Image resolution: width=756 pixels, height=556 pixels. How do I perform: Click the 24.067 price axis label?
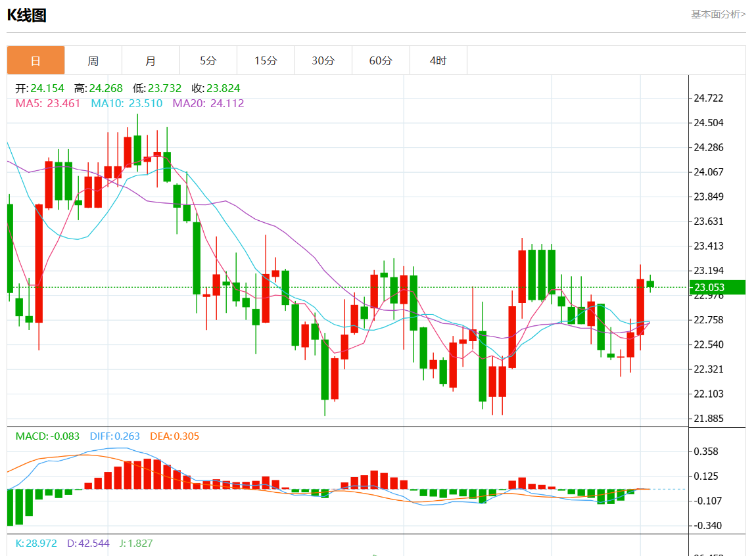click(708, 172)
